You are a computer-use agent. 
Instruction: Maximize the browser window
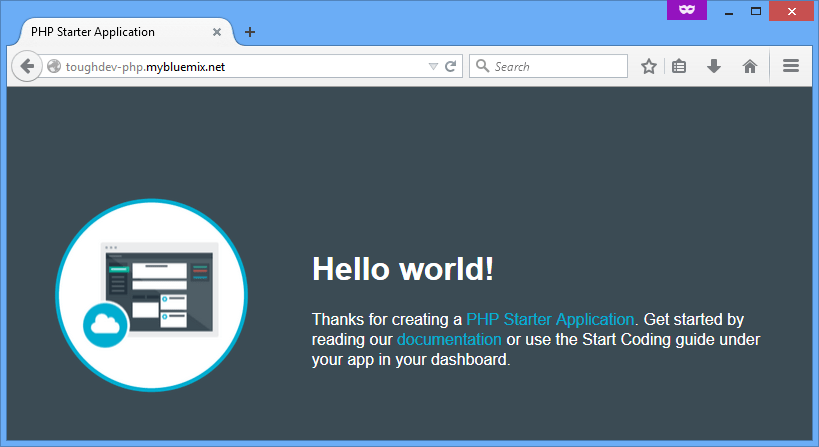pyautogui.click(x=756, y=11)
